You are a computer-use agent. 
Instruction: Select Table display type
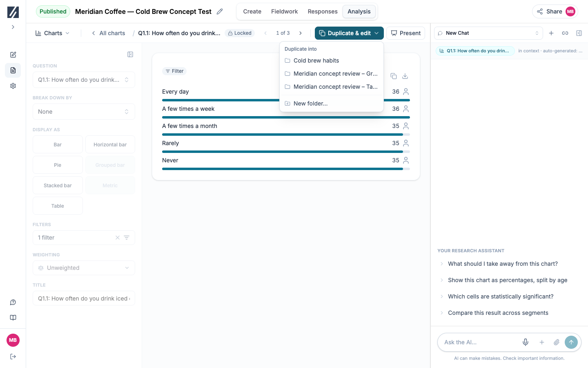[x=58, y=206]
